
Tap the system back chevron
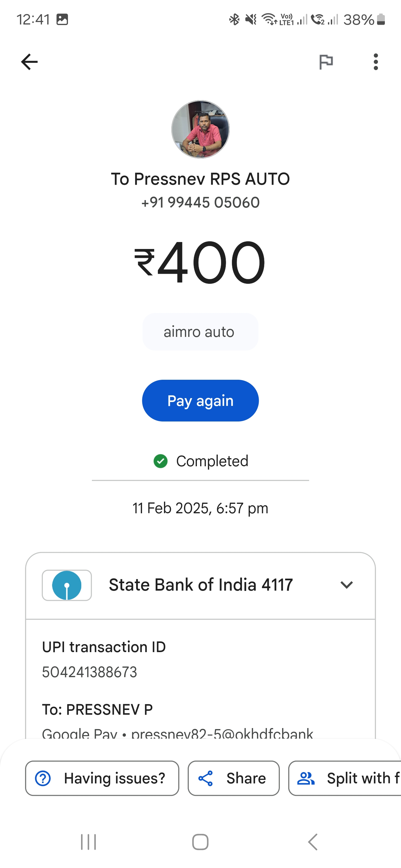[313, 842]
